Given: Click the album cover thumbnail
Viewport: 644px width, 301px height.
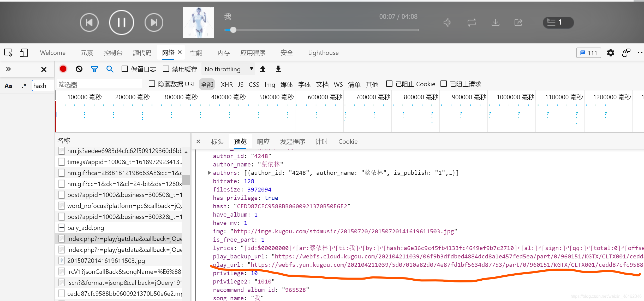Looking at the screenshot, I should click(198, 22).
